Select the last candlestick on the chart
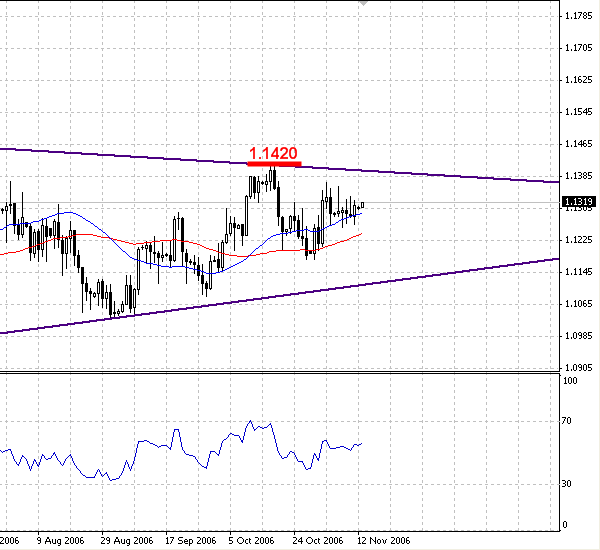This screenshot has height=550, width=600. click(362, 205)
